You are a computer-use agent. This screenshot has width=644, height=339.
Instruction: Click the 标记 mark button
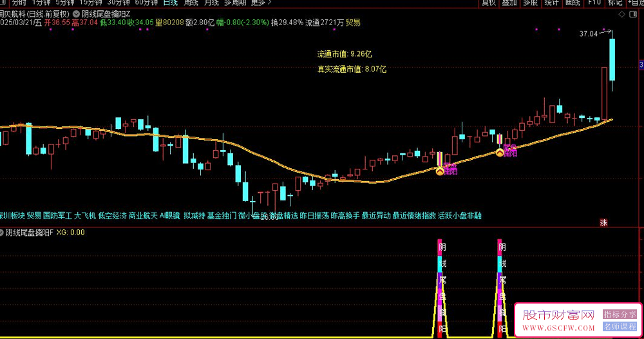tap(615, 3)
